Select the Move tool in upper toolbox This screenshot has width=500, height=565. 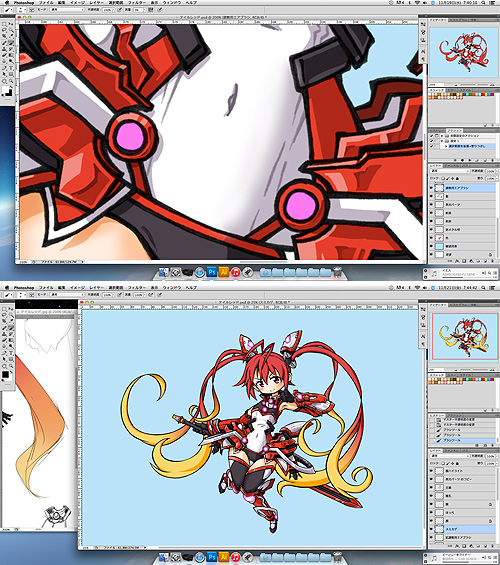tap(11, 25)
